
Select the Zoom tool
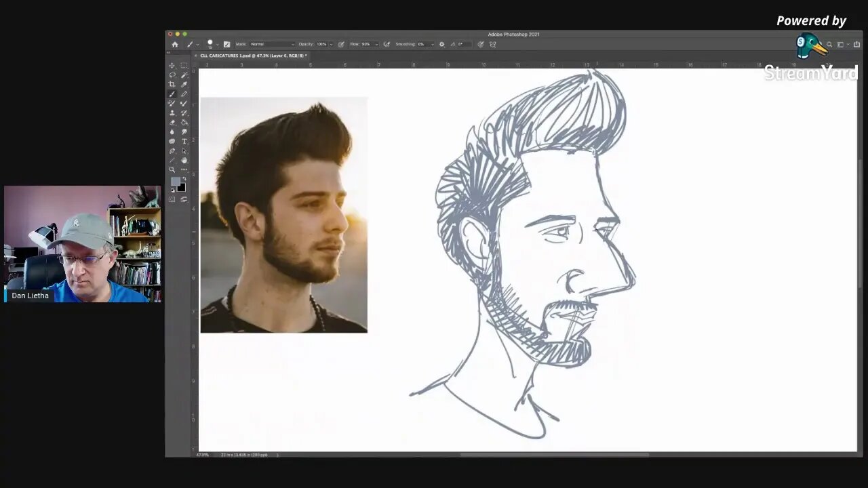click(x=172, y=170)
